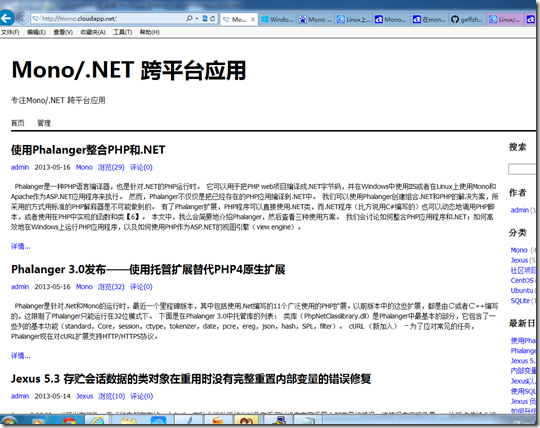This screenshot has height=428, width=540.
Task: Click 详情... under Phalanger 3.0 post
Action: [x=20, y=356]
